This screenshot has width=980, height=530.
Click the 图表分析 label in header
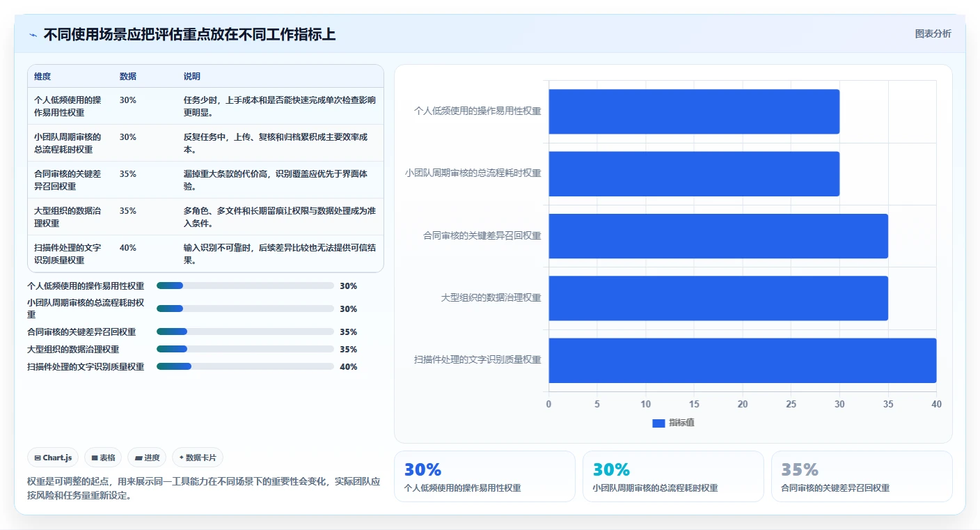tap(933, 33)
